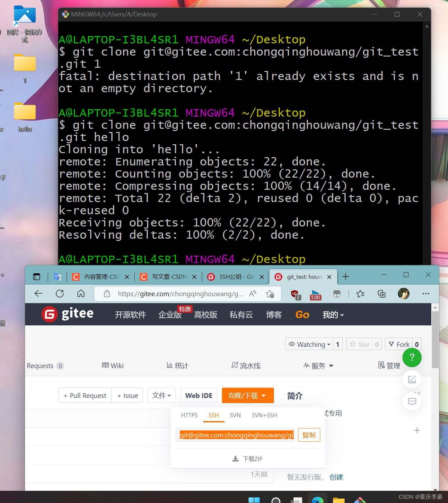This screenshot has width=448, height=503.
Task: Open File Explorer from the taskbar
Action: click(x=338, y=500)
